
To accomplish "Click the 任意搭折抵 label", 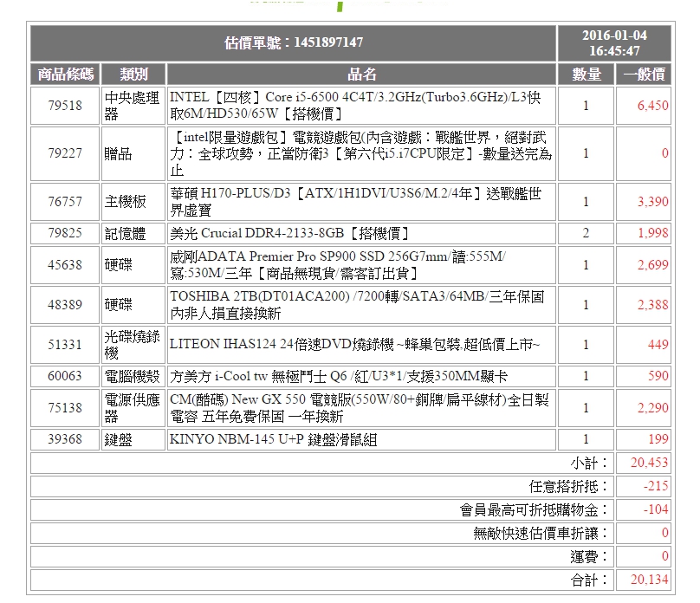I will coord(568,487).
